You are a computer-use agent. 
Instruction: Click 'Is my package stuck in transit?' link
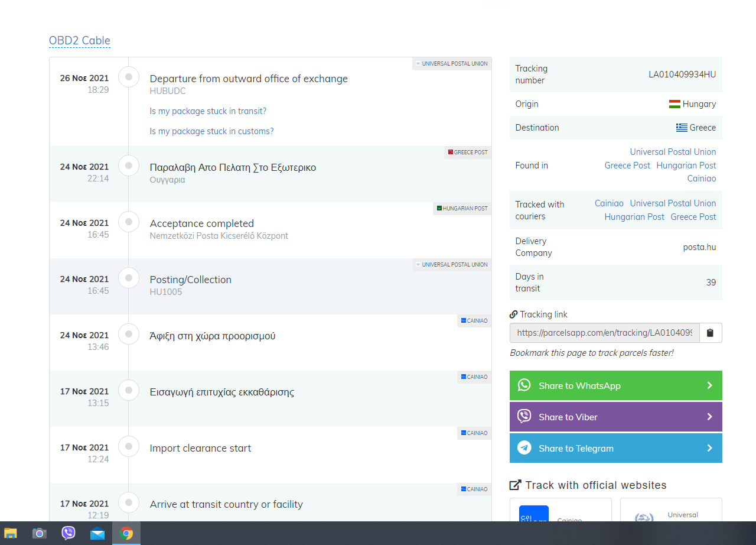208,111
